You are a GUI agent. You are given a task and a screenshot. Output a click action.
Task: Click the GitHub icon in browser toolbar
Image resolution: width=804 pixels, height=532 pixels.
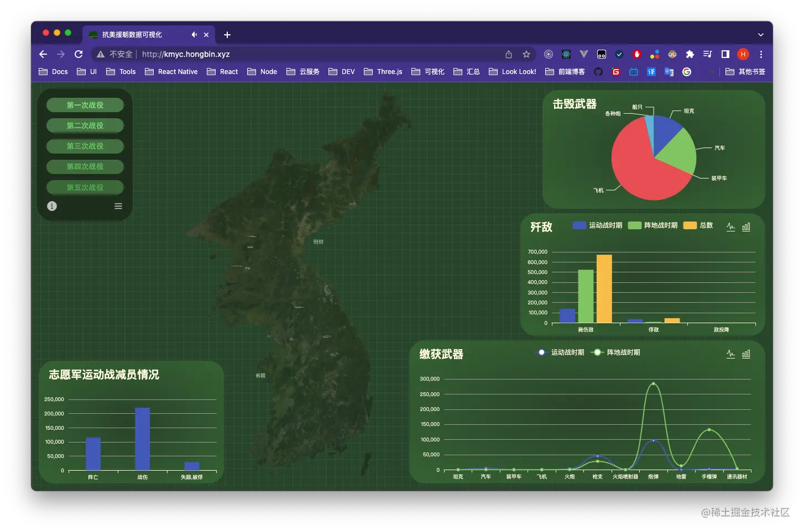pos(598,71)
